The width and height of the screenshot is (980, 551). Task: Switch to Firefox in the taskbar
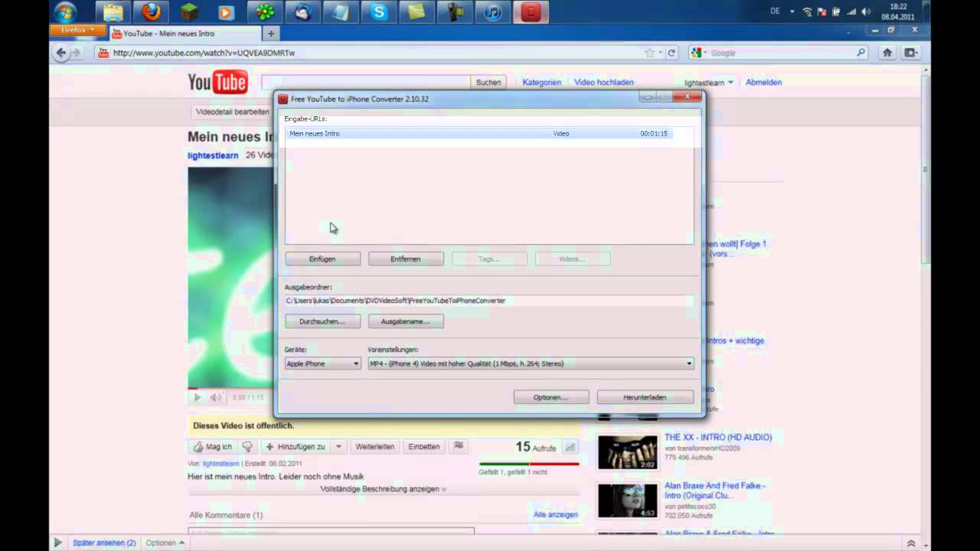pyautogui.click(x=151, y=12)
